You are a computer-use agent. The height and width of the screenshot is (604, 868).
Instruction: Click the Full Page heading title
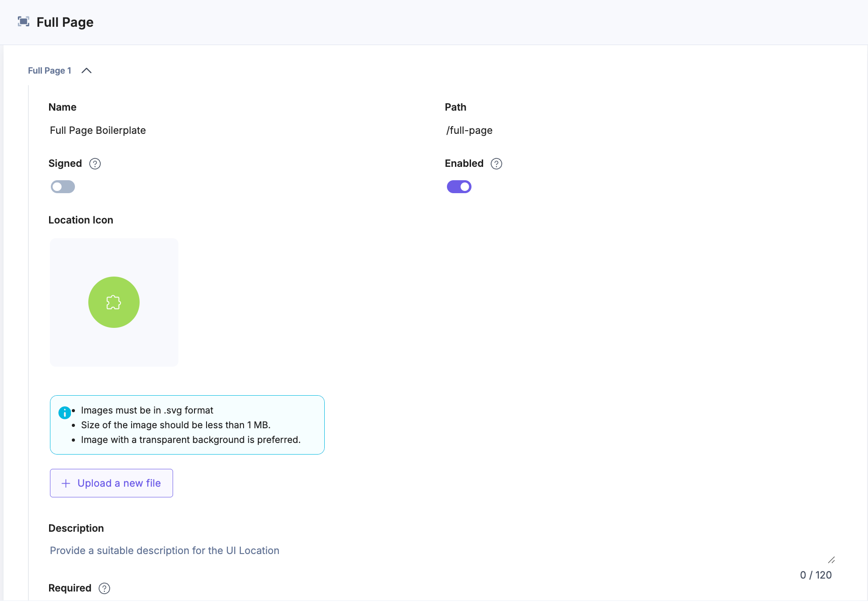(65, 22)
